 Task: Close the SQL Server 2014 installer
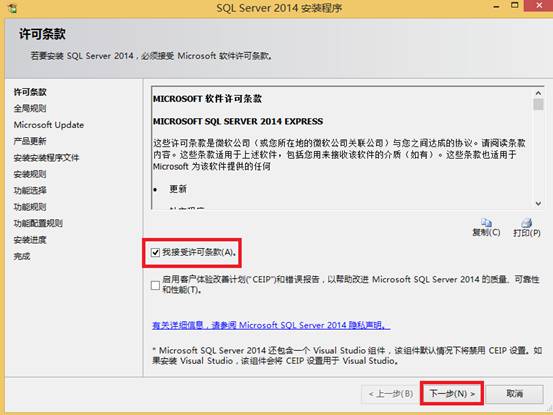coord(539,6)
